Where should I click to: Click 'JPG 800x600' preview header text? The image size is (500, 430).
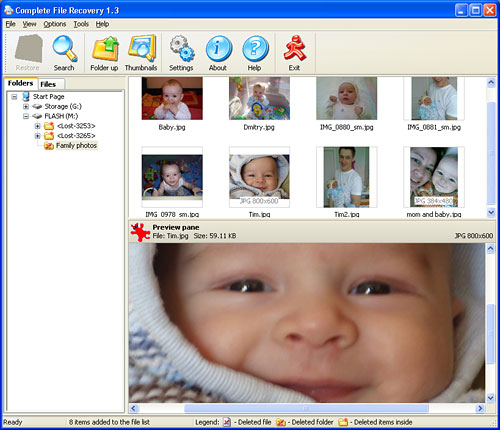tap(474, 236)
